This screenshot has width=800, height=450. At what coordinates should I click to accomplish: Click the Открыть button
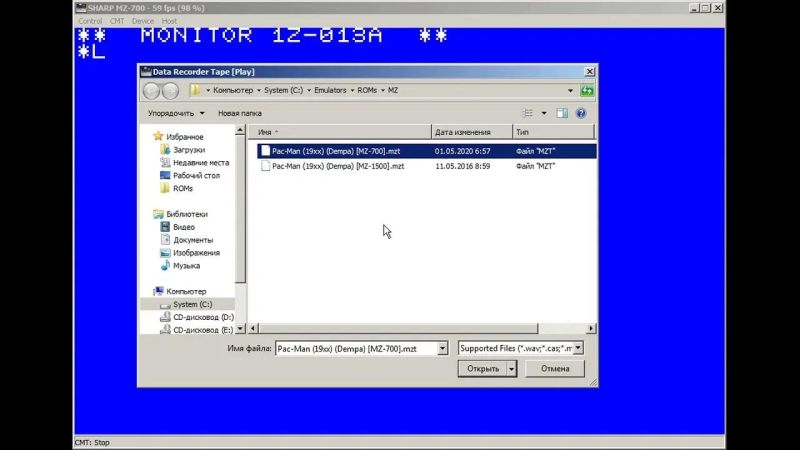483,368
